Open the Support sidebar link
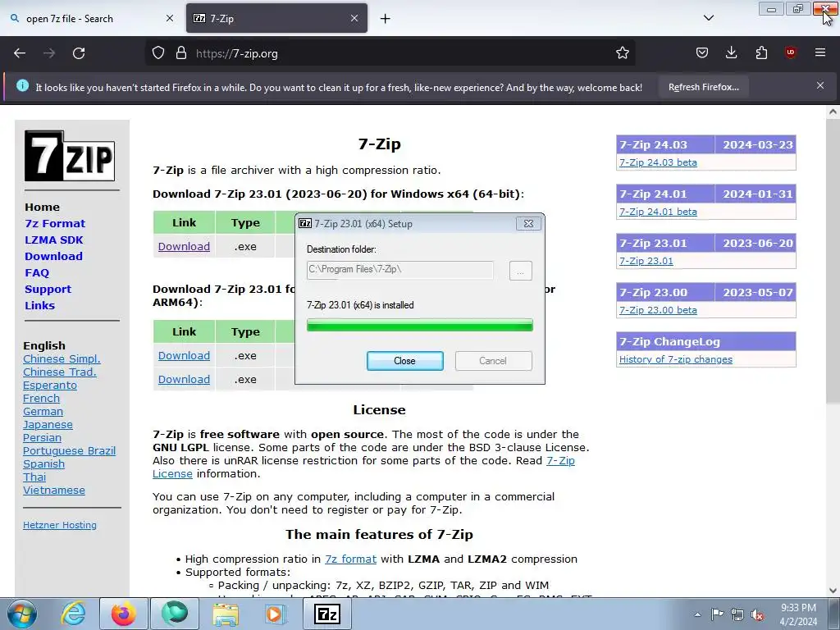The height and width of the screenshot is (630, 840). 48,290
